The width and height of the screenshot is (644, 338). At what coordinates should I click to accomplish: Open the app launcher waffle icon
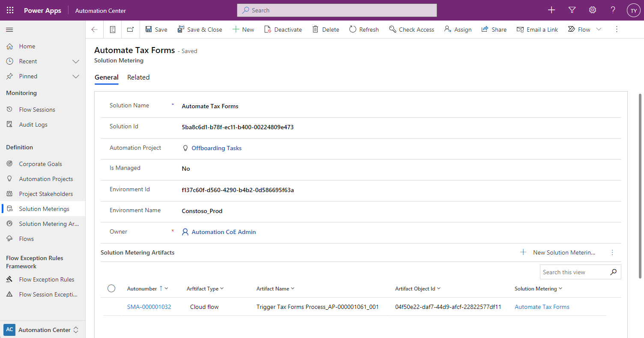coord(10,10)
